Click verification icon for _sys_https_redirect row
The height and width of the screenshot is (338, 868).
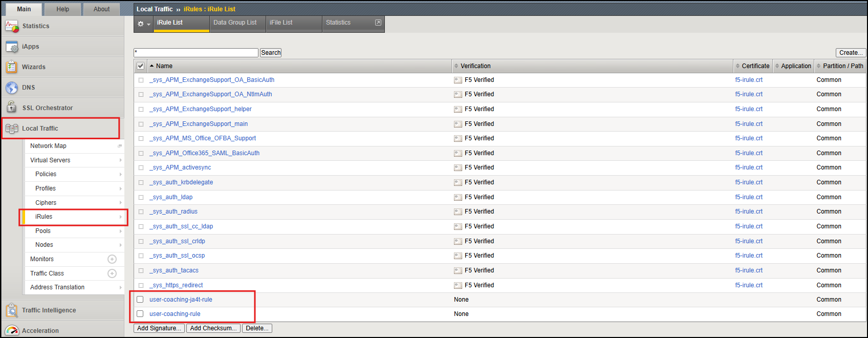[458, 285]
